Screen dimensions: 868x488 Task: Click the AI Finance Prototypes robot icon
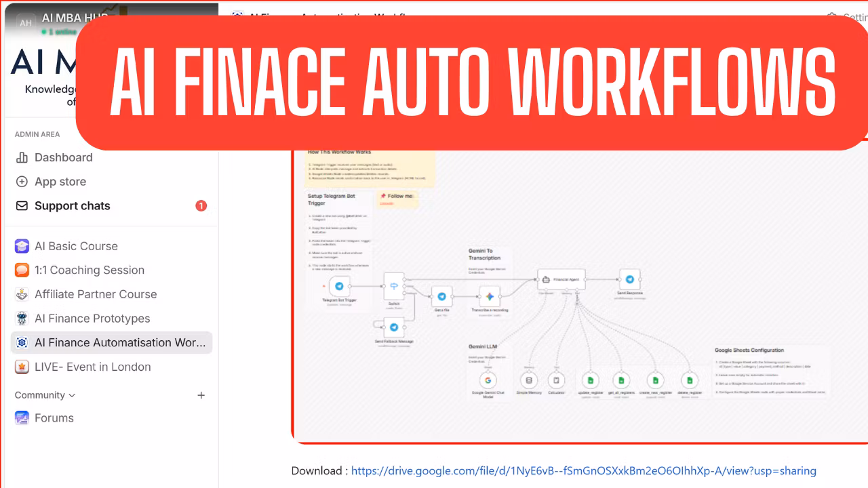22,319
